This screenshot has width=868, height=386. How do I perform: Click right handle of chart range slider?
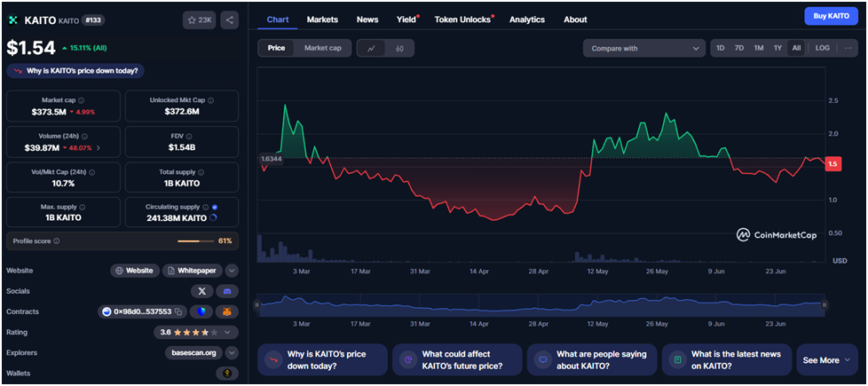825,304
